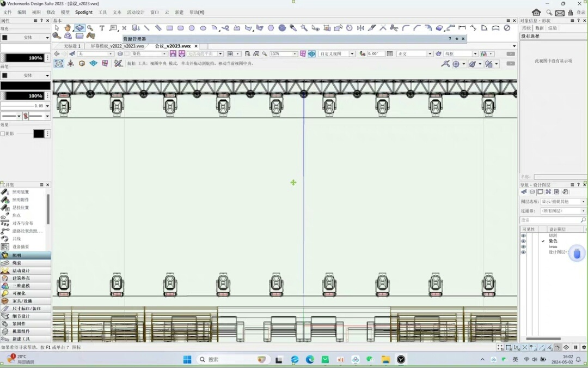Switch to 屏幕模板_v2022_v2023.vwx document tab
Screen dimensions: 588x368
(117, 46)
